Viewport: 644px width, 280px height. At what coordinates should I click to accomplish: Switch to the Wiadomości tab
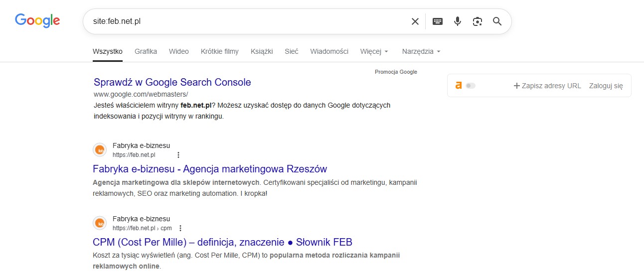329,51
